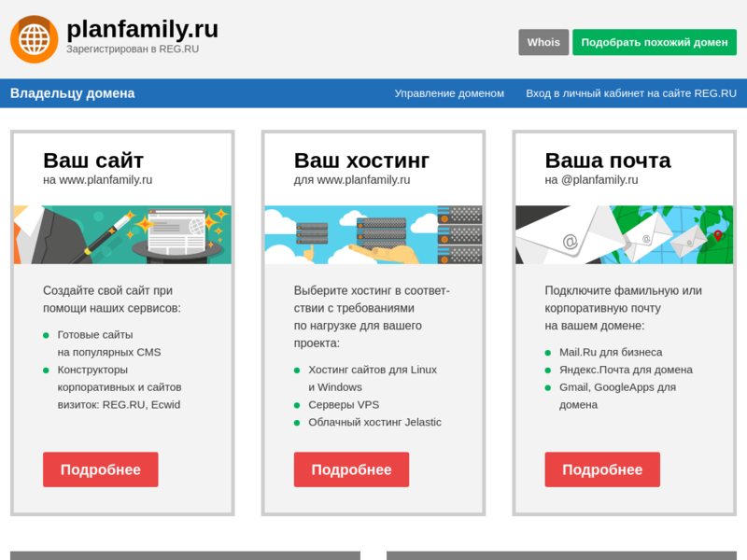Click 'Подключите фамильную или корпоративную почту' paragraph
The image size is (747, 560).
[623, 308]
